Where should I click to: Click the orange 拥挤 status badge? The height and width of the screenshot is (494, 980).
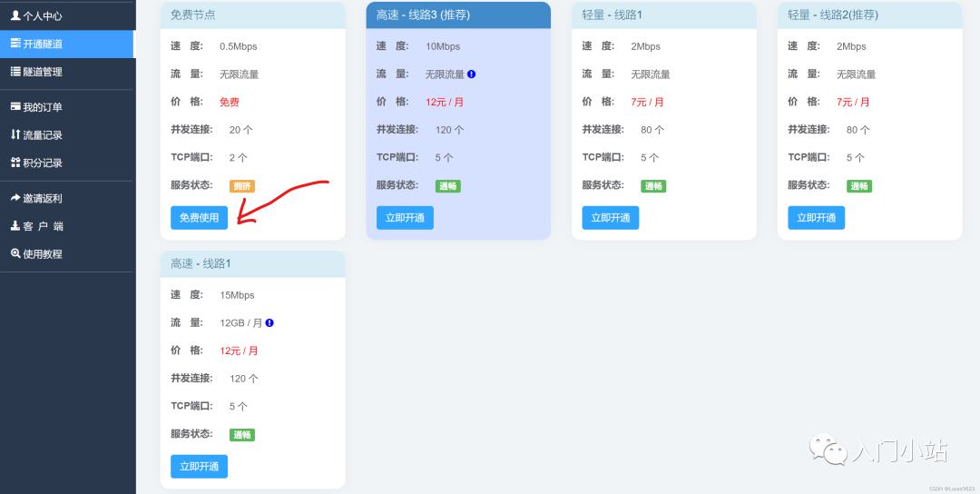242,186
